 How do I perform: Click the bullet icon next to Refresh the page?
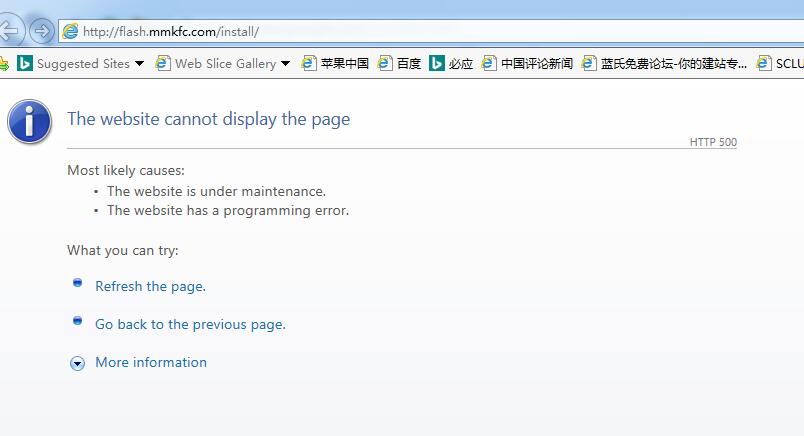tap(77, 284)
